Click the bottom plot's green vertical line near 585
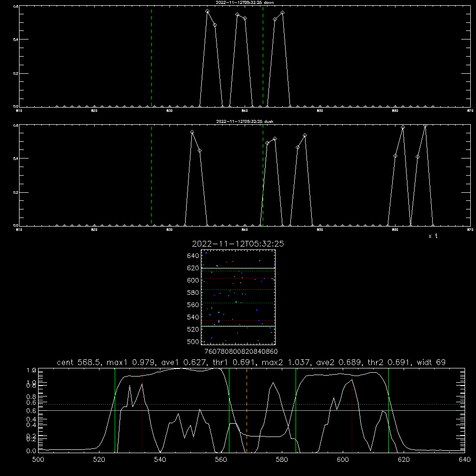This screenshot has height=476, width=476. (x=296, y=410)
